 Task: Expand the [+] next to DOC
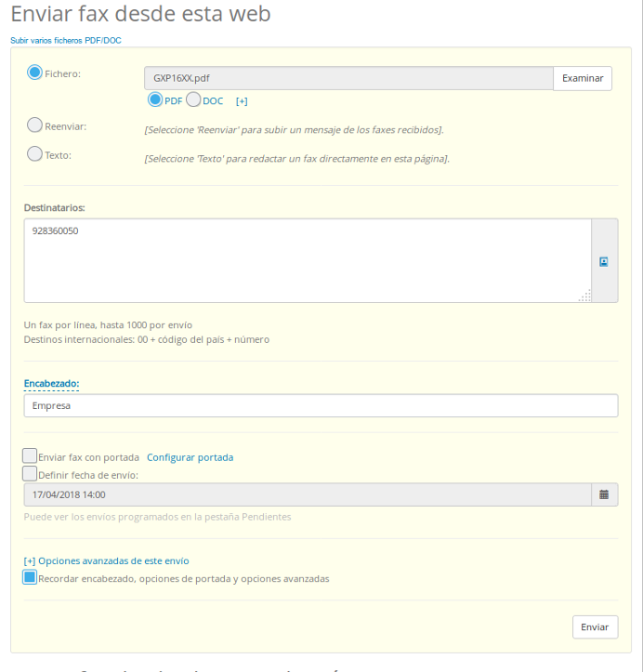click(x=242, y=100)
